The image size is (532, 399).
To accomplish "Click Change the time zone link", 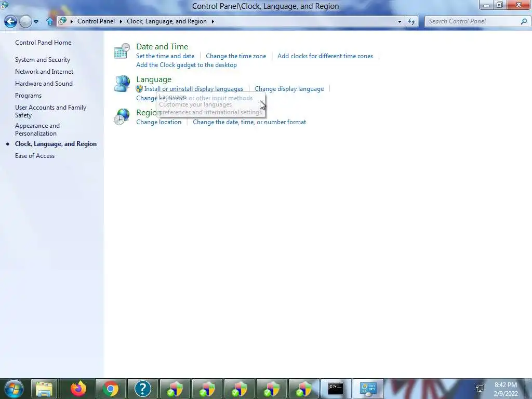I will click(236, 56).
